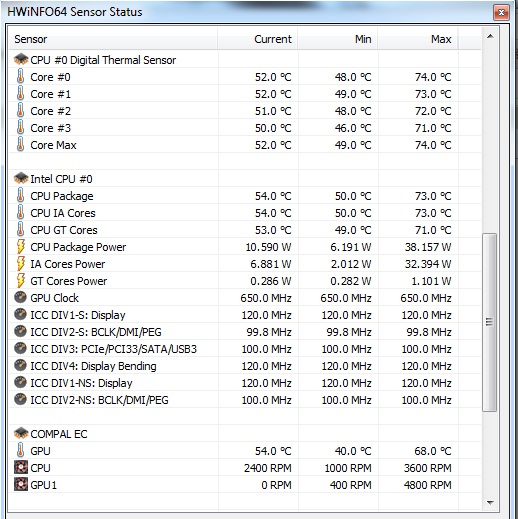
Task: Click the Current column header
Action: [258, 39]
